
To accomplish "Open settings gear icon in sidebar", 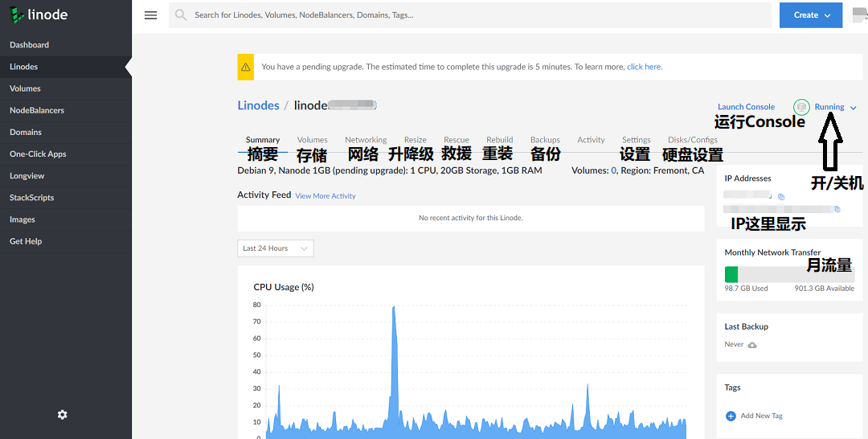I will tap(63, 415).
